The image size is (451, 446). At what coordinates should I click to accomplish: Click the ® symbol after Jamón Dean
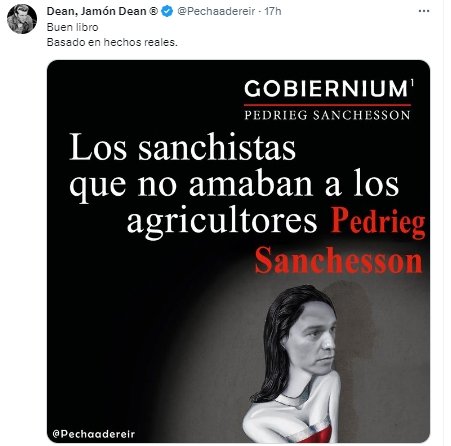click(x=154, y=11)
